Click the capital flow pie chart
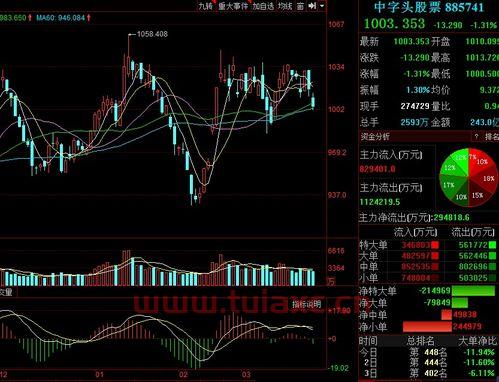Image resolution: width=499 pixels, height=382 pixels. [x=468, y=177]
